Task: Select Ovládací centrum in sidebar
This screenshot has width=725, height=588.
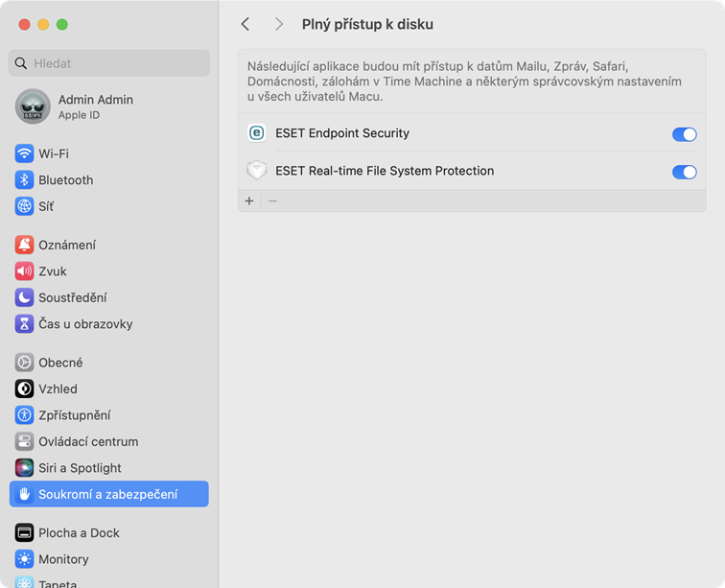Action: coord(88,441)
